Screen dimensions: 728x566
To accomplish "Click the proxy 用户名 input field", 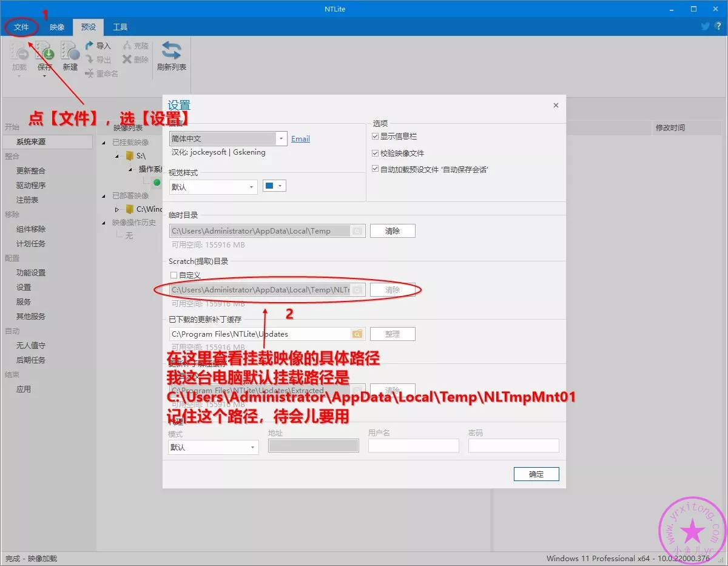I will 413,446.
